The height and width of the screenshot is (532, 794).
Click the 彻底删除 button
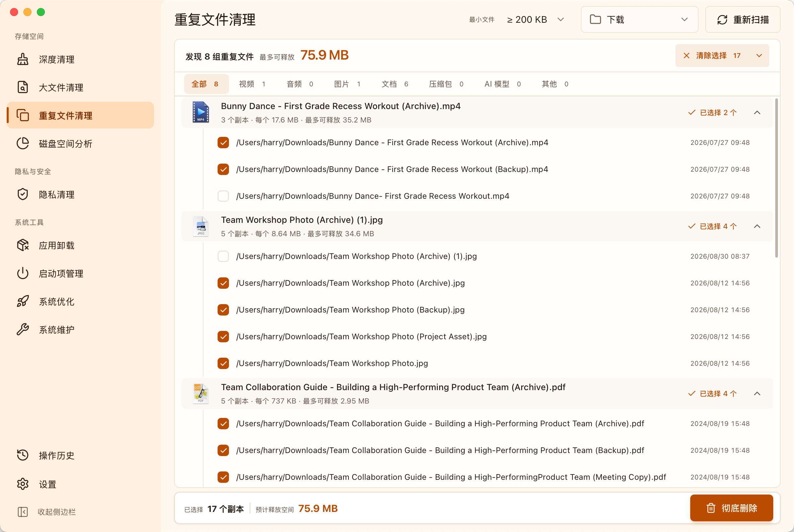[731, 508]
